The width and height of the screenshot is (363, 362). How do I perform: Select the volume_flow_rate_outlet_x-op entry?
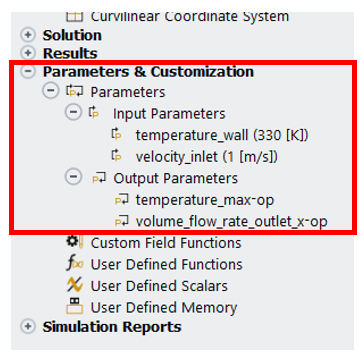tap(232, 221)
